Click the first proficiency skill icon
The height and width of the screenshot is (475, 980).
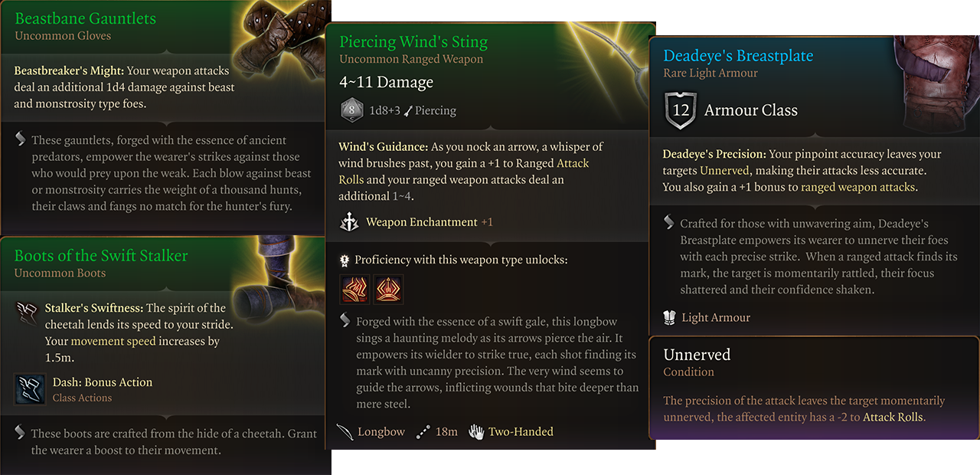coord(354,290)
